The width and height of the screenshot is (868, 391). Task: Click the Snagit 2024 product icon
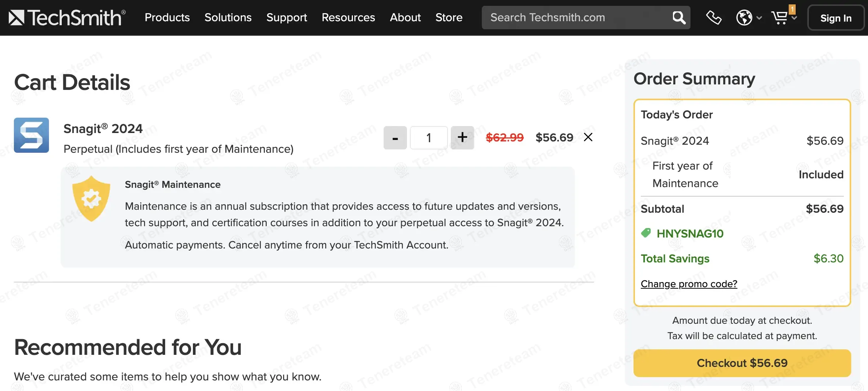point(31,135)
